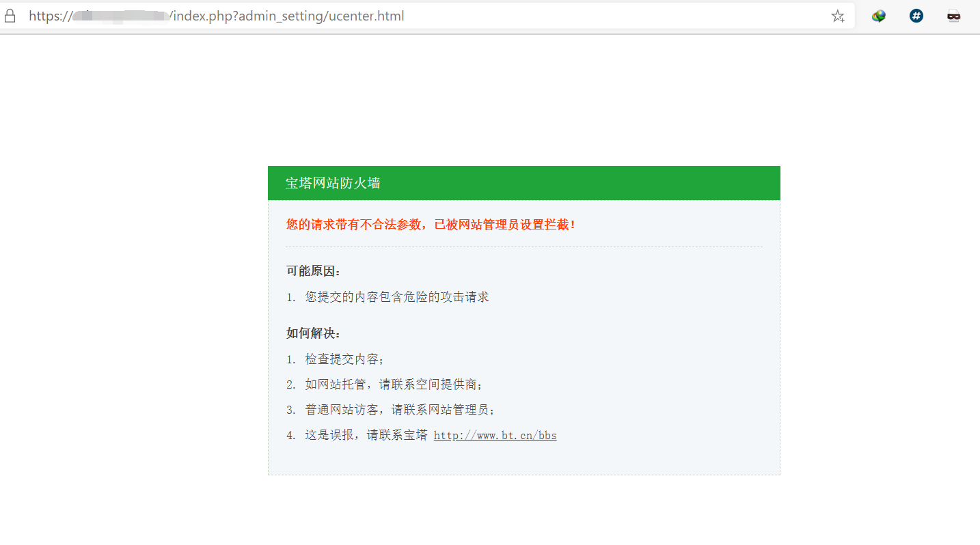
Task: Open the colorful globe browser extension
Action: pyautogui.click(x=879, y=16)
